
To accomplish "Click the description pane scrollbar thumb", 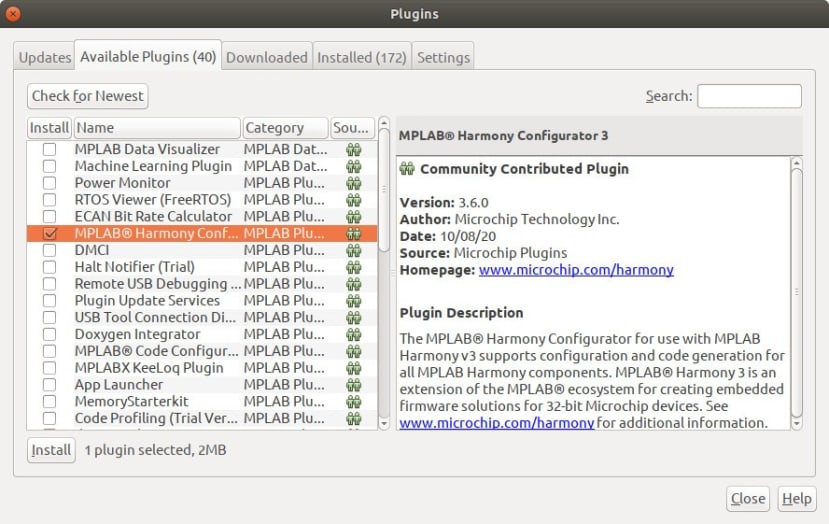I will click(x=797, y=293).
